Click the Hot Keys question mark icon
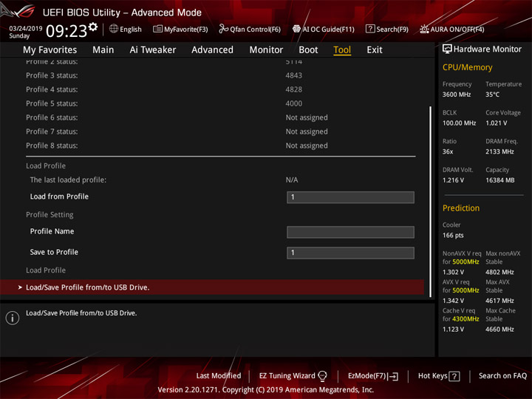 pyautogui.click(x=454, y=376)
